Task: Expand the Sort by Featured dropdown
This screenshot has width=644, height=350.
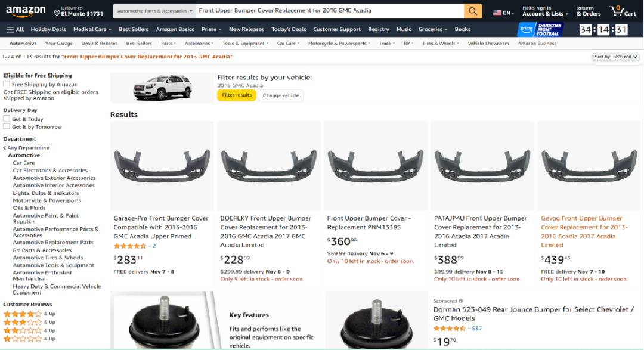Action: click(x=616, y=57)
